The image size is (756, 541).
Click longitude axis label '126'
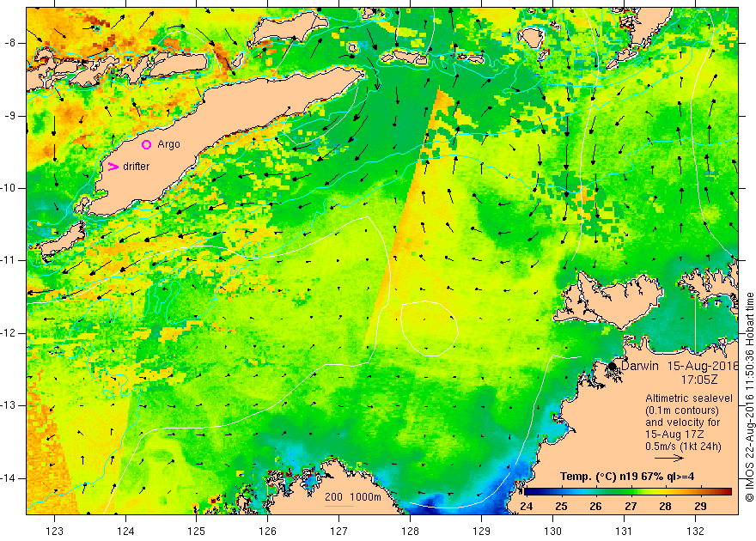[267, 532]
